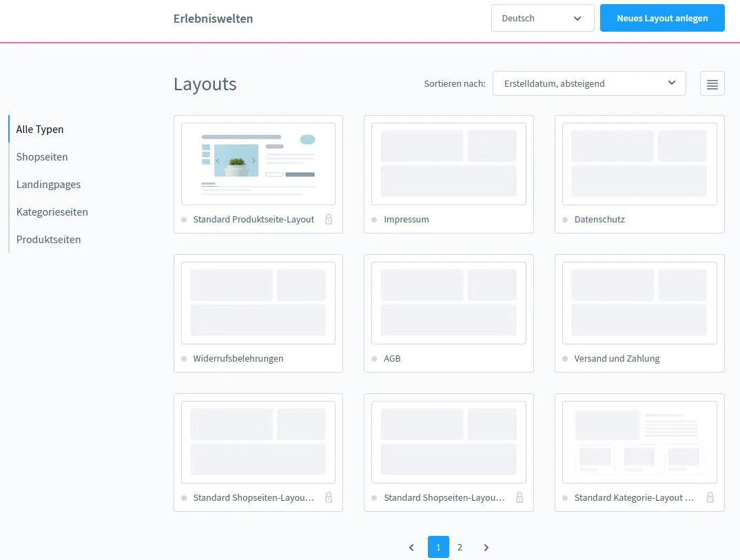The image size is (740, 560).
Task: Switch to list view with the icon next to the sort box
Action: click(x=712, y=84)
